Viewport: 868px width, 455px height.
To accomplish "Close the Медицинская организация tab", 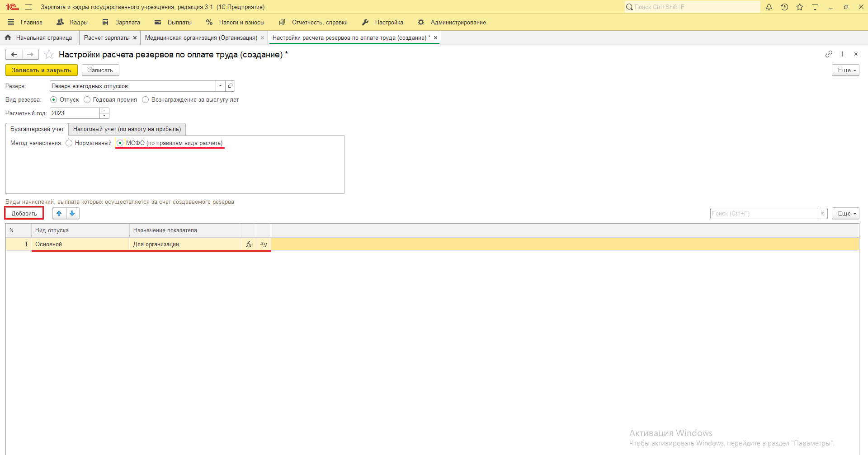I will (x=262, y=38).
